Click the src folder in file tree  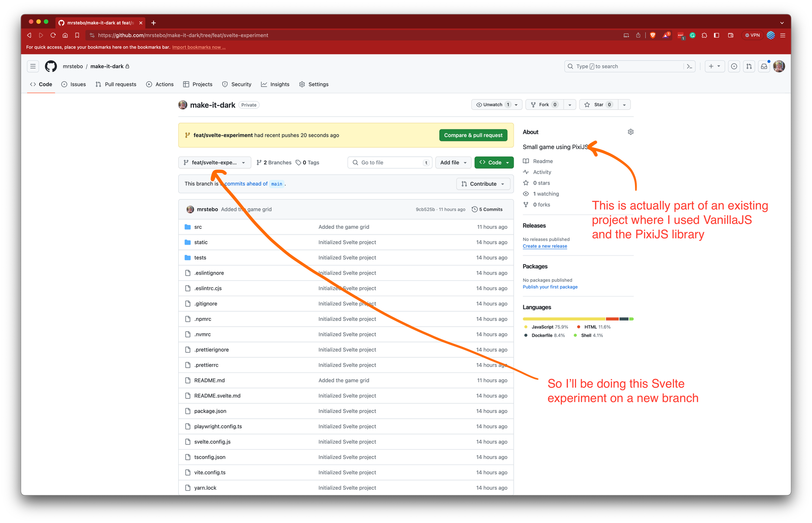199,226
